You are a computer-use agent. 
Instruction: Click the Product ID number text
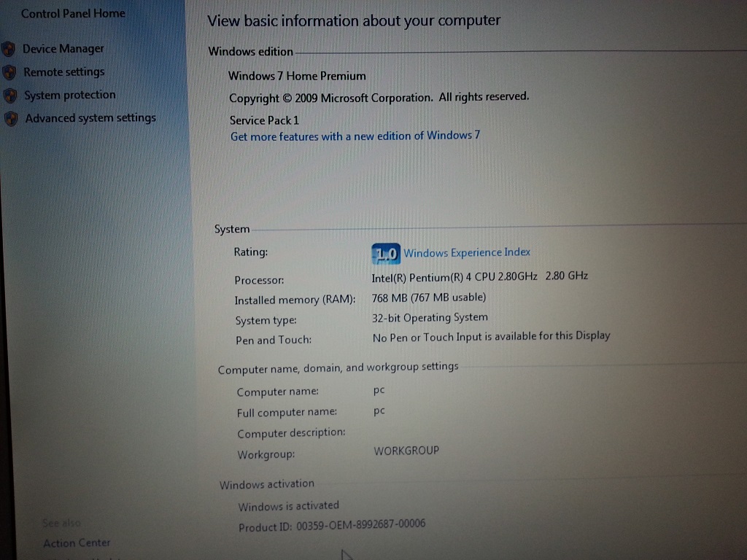point(360,525)
